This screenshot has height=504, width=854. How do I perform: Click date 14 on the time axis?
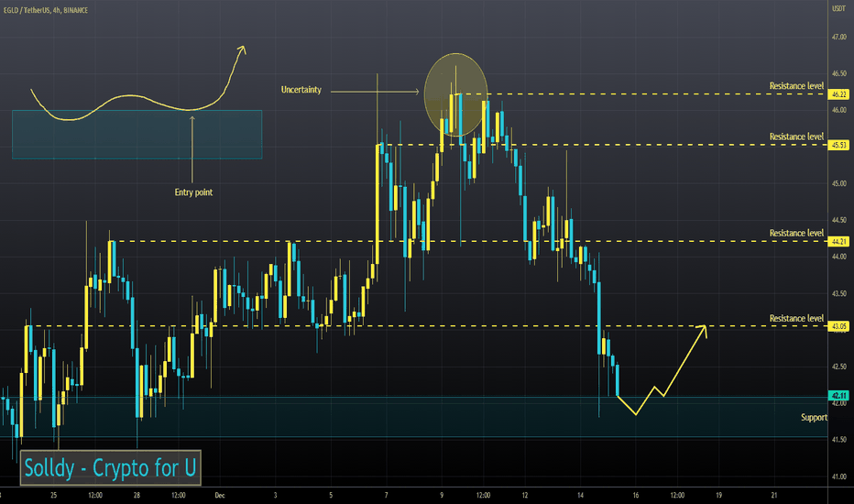pos(581,495)
